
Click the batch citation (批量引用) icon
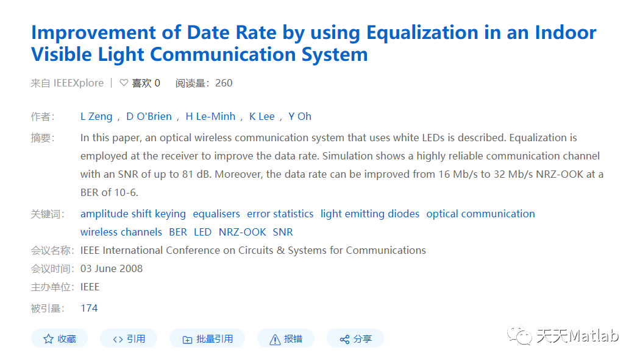(187, 338)
